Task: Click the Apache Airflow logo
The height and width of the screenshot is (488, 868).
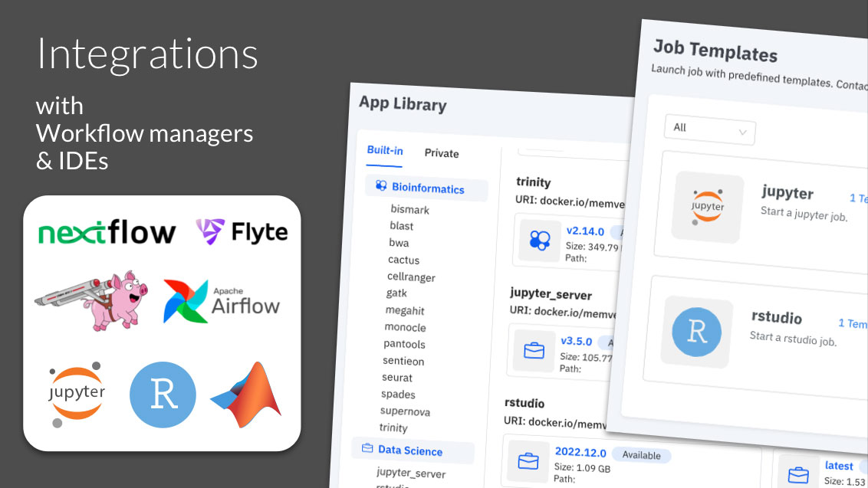Action: [222, 301]
